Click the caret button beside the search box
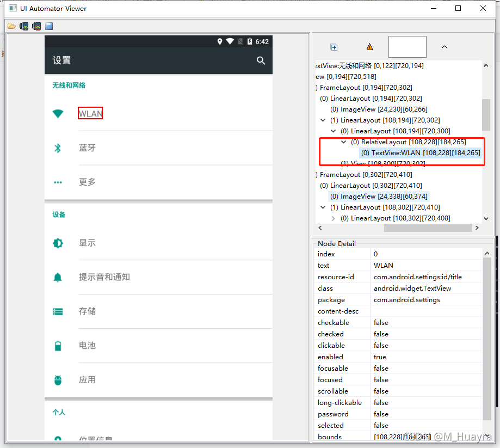 pyautogui.click(x=444, y=47)
